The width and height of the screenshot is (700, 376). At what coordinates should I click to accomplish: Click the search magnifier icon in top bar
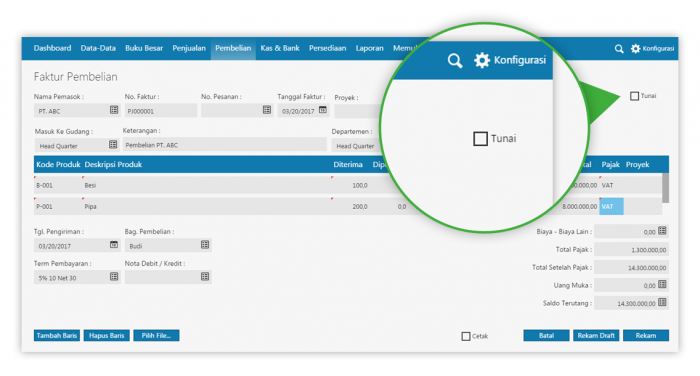(x=619, y=49)
